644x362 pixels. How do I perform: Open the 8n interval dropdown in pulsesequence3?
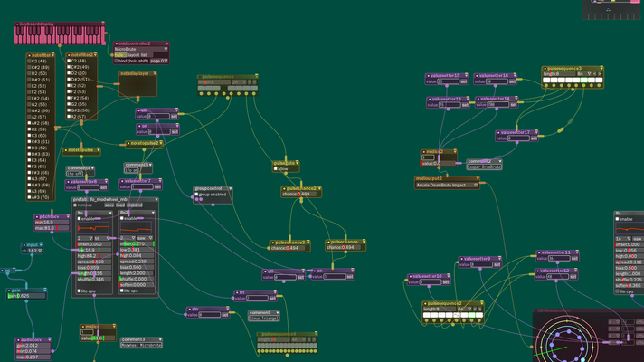tap(583, 74)
